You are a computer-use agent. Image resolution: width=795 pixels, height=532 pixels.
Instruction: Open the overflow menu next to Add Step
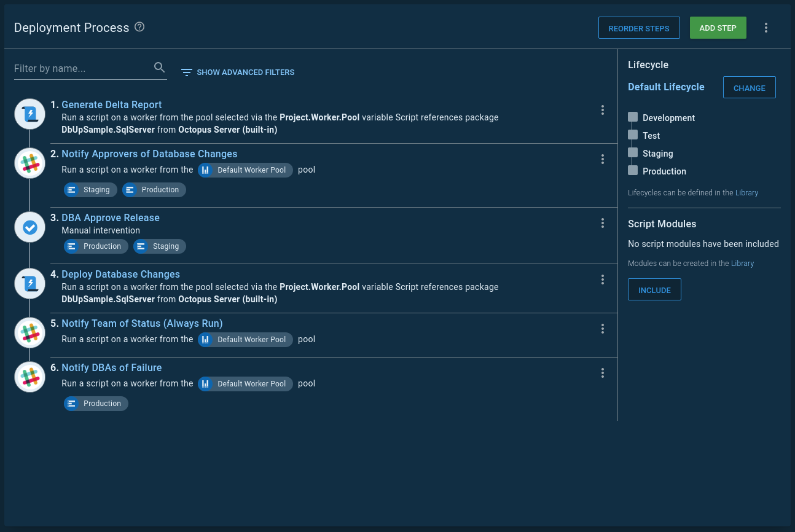[766, 27]
